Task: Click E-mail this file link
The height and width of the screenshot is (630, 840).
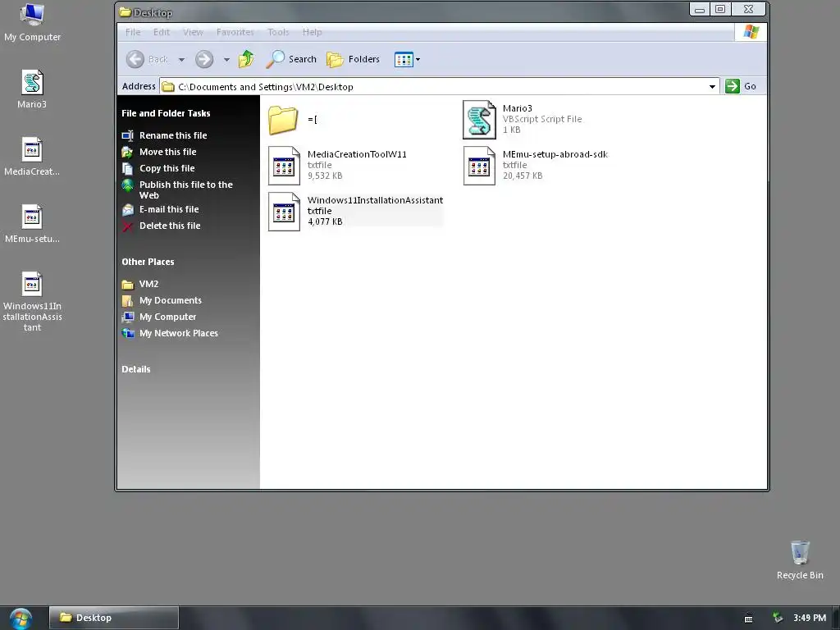Action: pos(169,209)
